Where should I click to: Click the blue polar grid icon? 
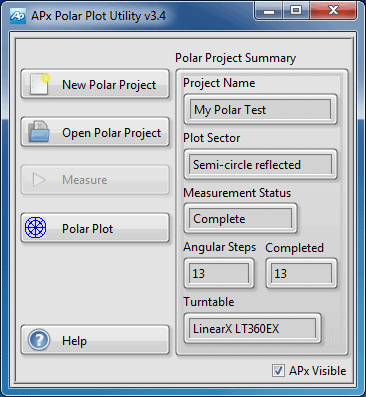[x=36, y=227]
